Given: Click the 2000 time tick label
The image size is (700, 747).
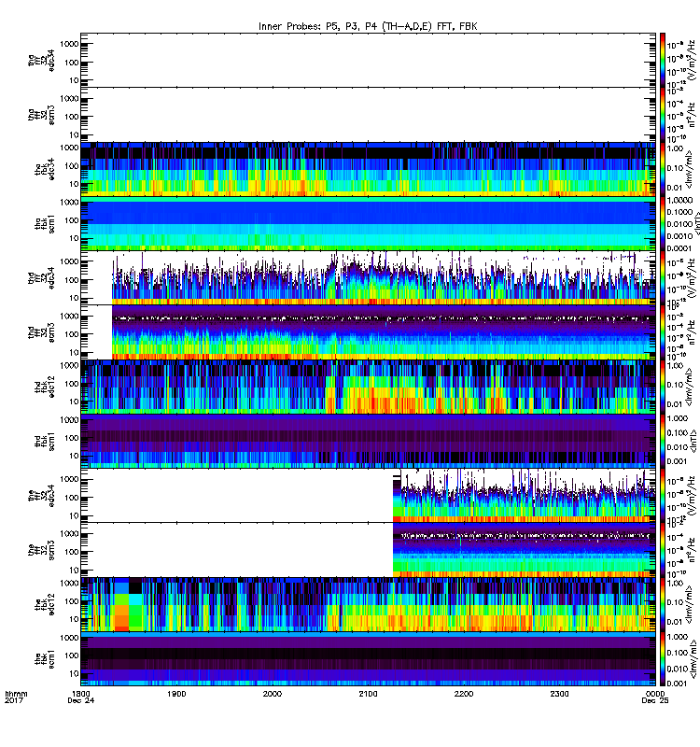Looking at the screenshot, I should tap(273, 694).
